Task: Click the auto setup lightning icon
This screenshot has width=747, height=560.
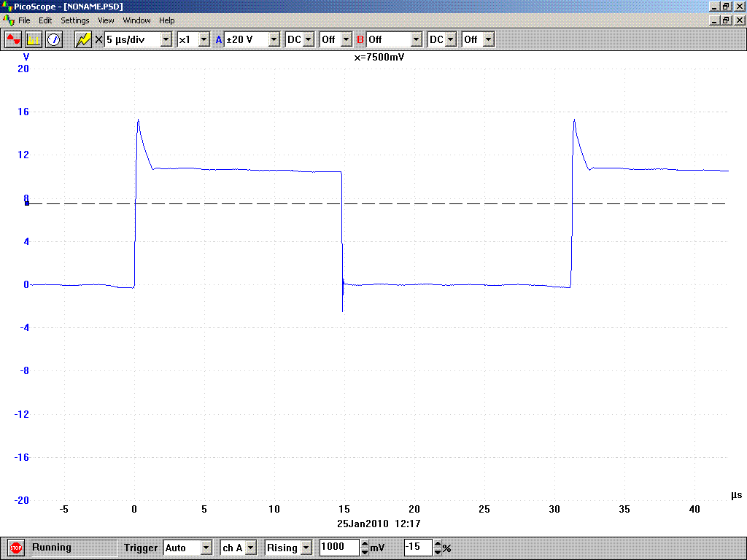Action: coord(83,39)
